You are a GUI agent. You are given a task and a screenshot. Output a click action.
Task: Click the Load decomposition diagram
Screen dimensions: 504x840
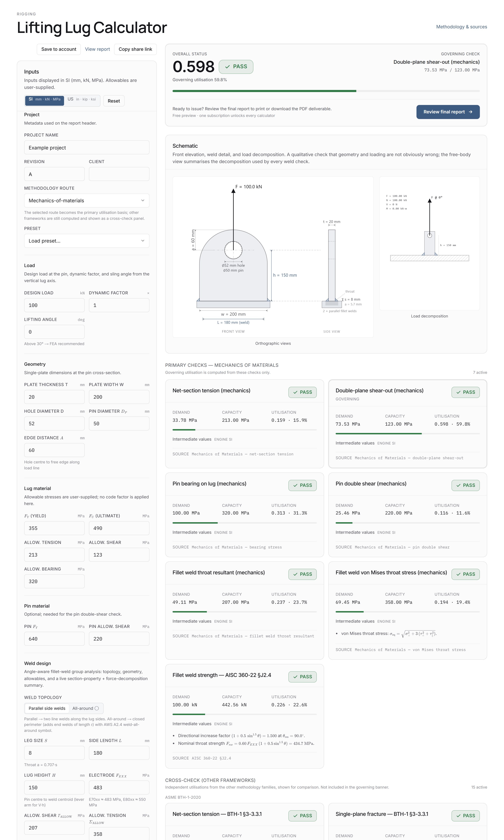click(429, 243)
